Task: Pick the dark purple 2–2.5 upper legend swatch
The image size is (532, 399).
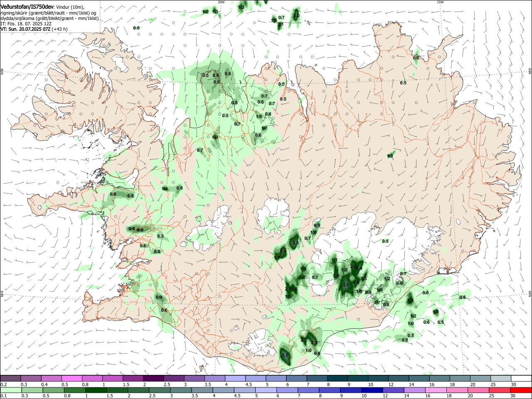Action: tap(153, 378)
